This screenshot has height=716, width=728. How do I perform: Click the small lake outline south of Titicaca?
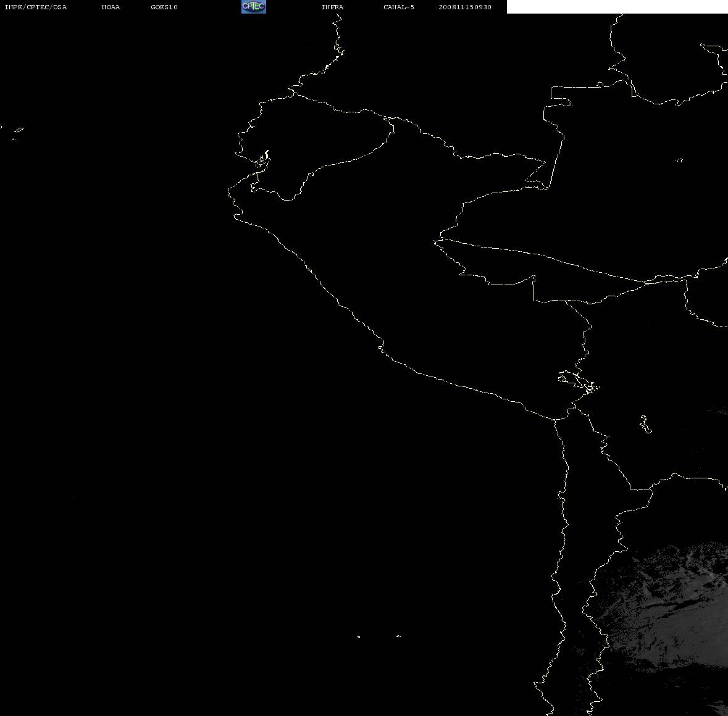point(645,424)
